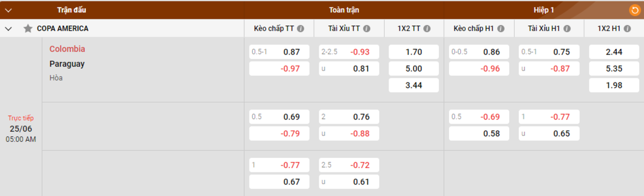Choose handicap 0.5-1 odds 0.87
This screenshot has height=196, width=644.
279,52
